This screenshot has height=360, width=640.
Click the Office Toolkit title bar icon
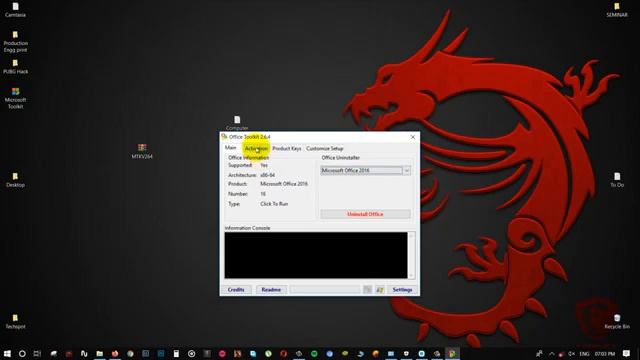pyautogui.click(x=224, y=136)
